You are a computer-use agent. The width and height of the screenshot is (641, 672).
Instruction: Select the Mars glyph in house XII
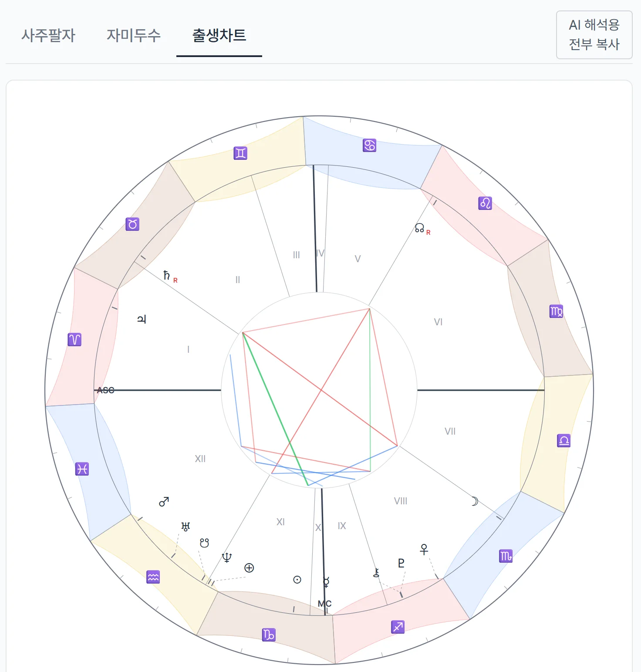pos(165,501)
